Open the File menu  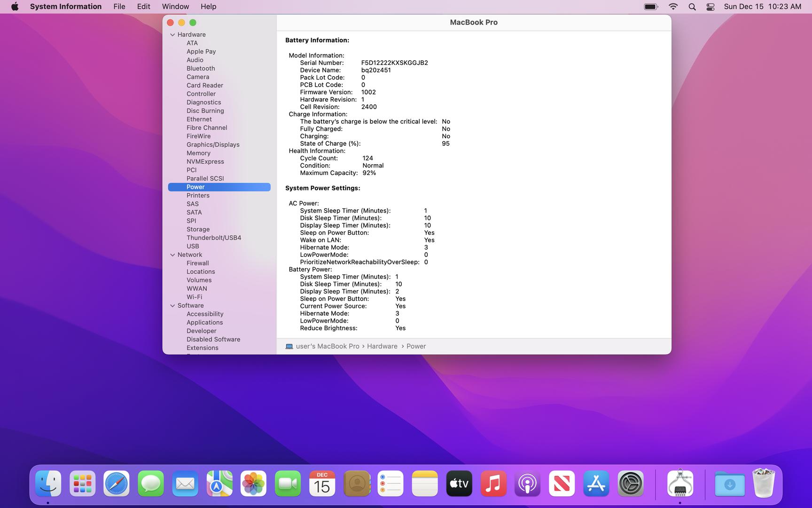(119, 7)
